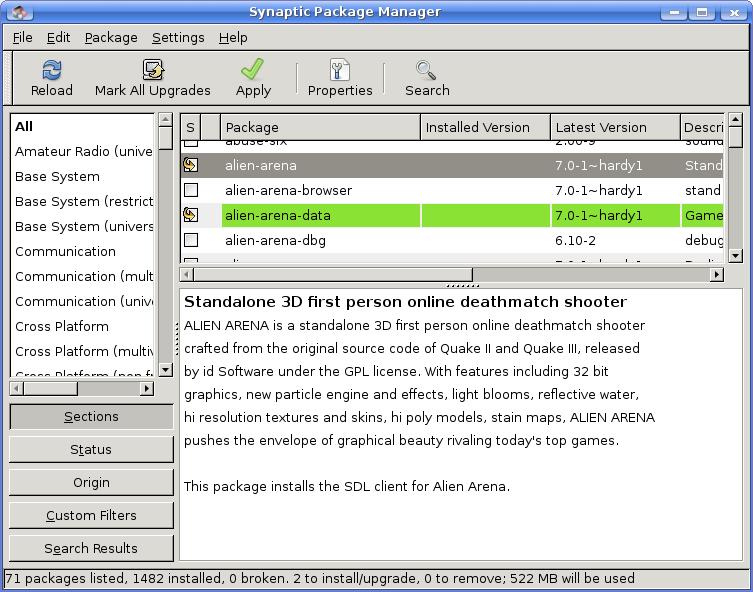
Task: Select the Communication section in the list
Action: click(66, 251)
